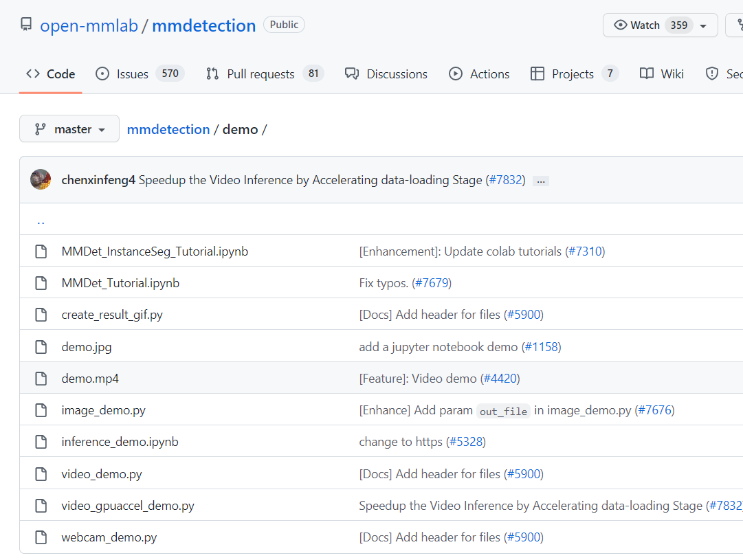Click file icon for create_result_gif.py
Image resolution: width=743 pixels, height=560 pixels.
[41, 315]
